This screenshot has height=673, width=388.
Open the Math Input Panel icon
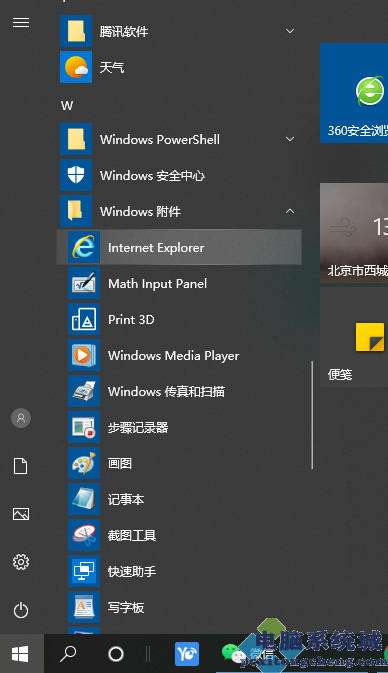click(84, 283)
